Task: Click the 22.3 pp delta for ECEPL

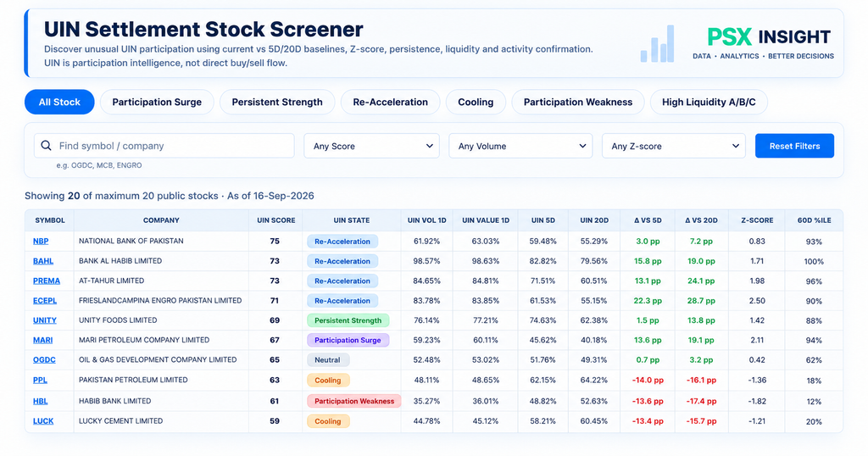Action: point(648,301)
